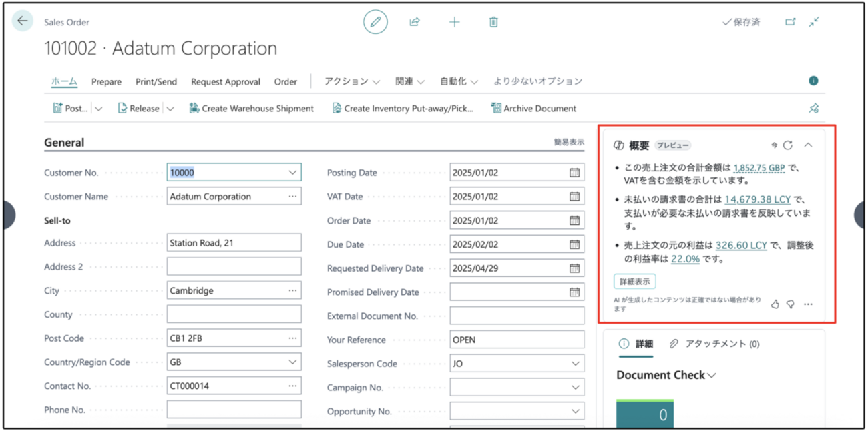The height and width of the screenshot is (433, 868).
Task: Click the back arrow button
Action: point(23,21)
